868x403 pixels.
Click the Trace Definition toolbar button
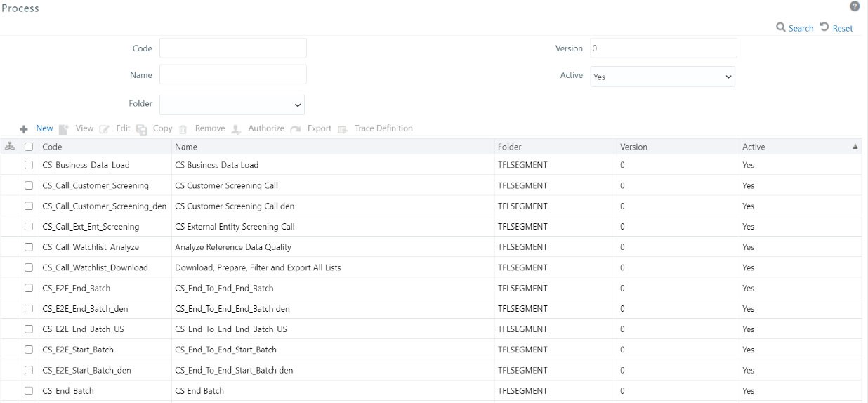(x=383, y=128)
